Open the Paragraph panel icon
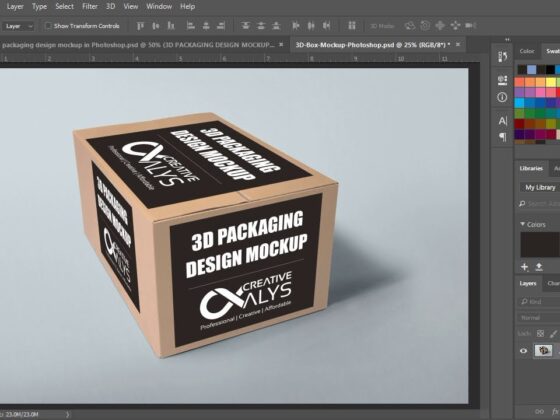This screenshot has width=560, height=420. point(502,137)
